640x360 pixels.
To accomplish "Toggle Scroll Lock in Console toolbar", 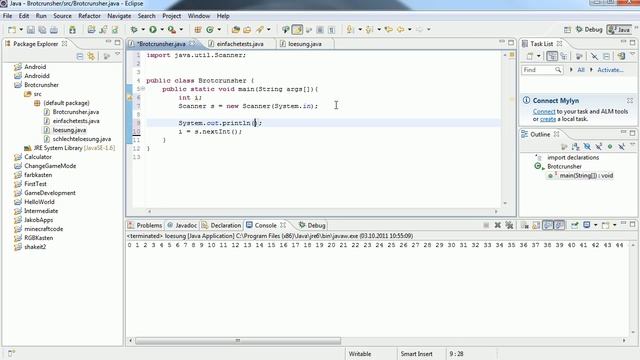I will 536,225.
